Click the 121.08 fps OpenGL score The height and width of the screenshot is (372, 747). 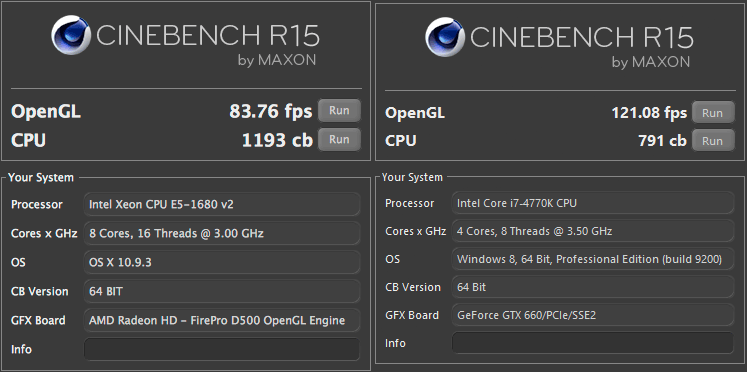(649, 113)
